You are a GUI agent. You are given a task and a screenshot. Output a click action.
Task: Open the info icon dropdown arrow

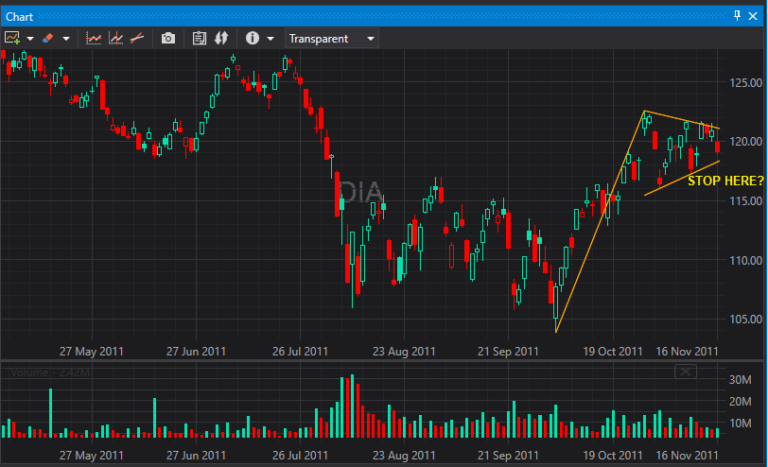(270, 39)
